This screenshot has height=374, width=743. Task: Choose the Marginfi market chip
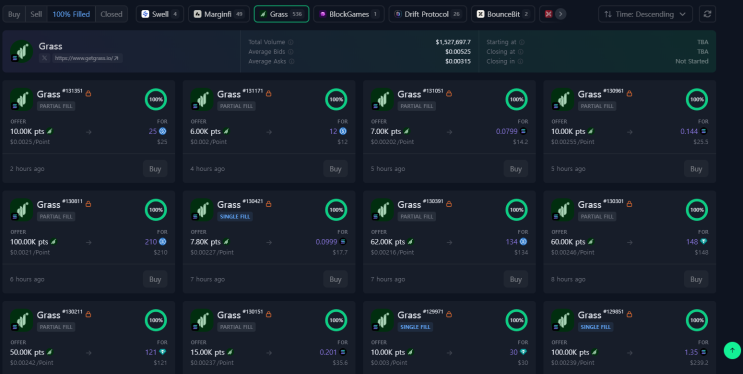218,14
